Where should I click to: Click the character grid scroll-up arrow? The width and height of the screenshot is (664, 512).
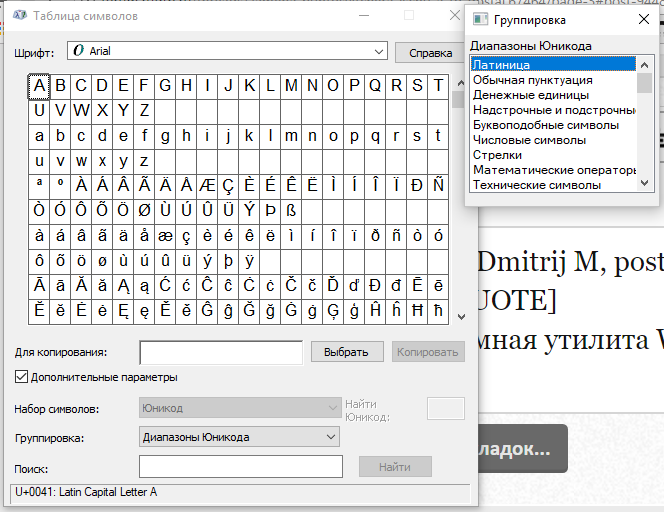[x=461, y=83]
